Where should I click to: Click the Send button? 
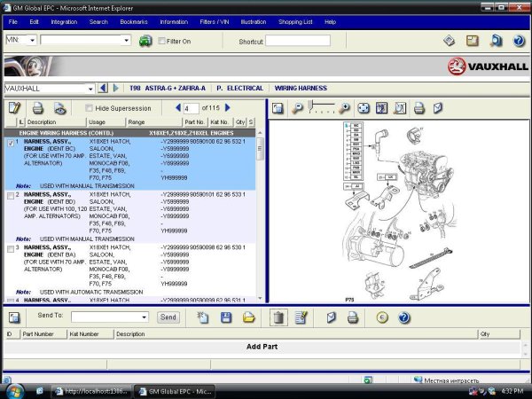pos(168,317)
